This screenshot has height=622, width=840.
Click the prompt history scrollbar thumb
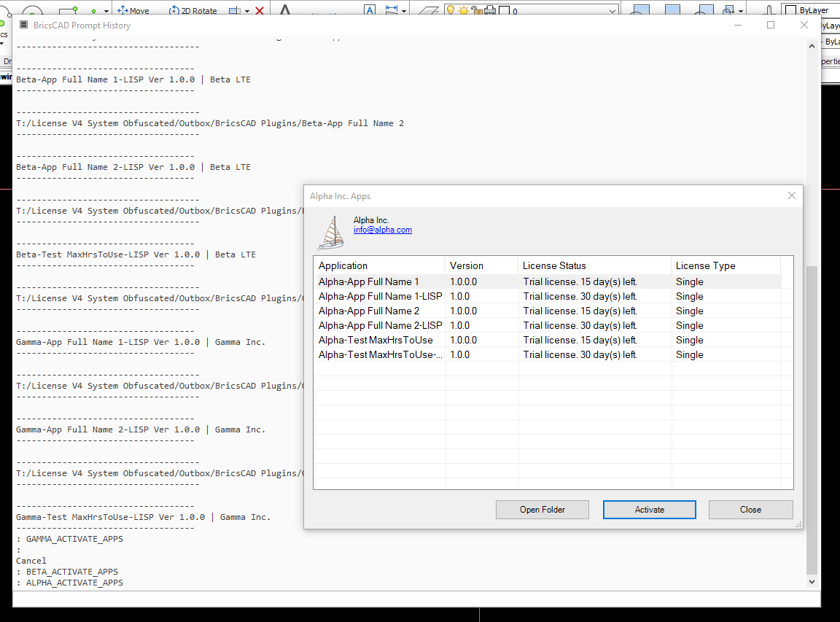coord(812,419)
